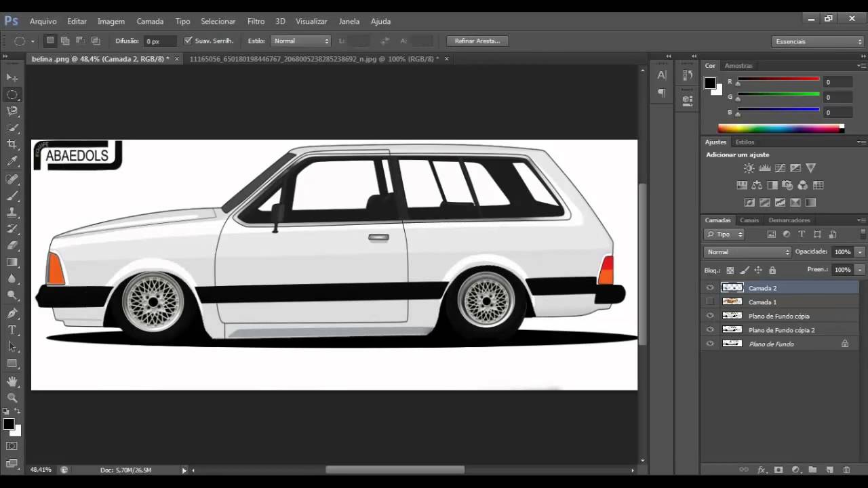
Task: Expand the Preen. fill slider arrow
Action: tap(861, 270)
